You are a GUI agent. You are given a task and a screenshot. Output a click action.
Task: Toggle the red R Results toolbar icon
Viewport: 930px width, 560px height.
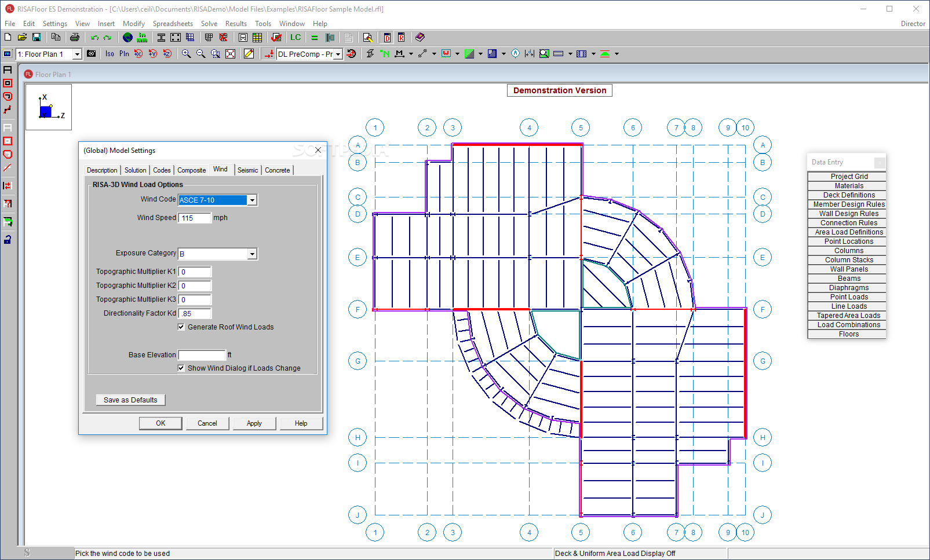tap(401, 38)
